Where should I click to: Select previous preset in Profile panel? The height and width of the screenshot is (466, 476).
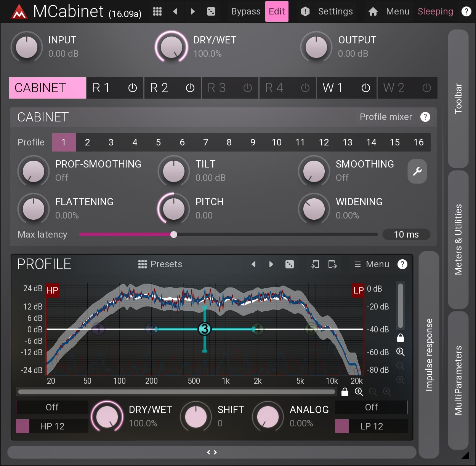[x=253, y=264]
